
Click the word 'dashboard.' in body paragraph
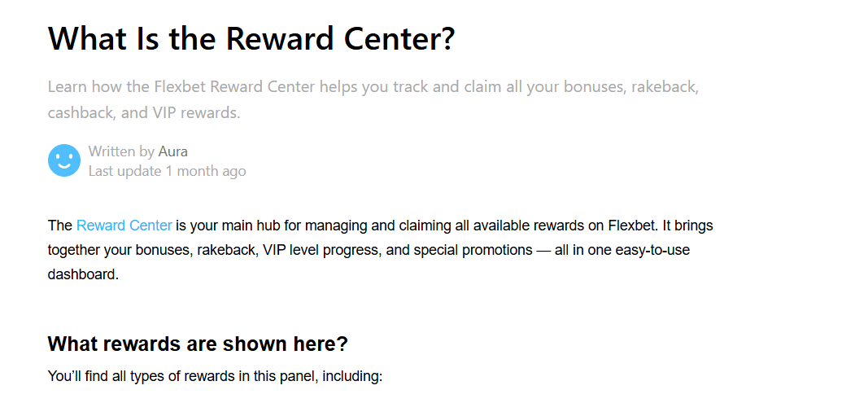tap(83, 274)
